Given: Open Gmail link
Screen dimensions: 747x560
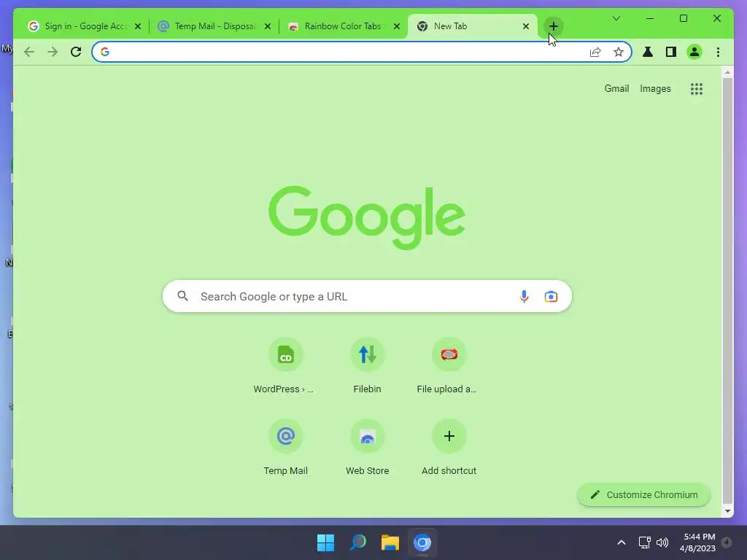Looking at the screenshot, I should 616,88.
